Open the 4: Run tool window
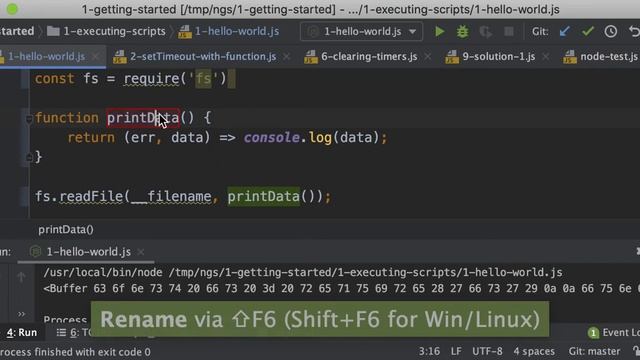640x360 pixels. pos(22,333)
